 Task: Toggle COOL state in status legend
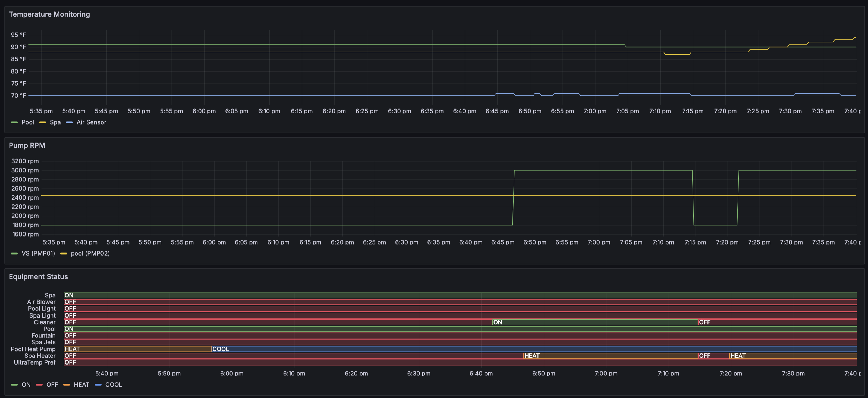114,384
